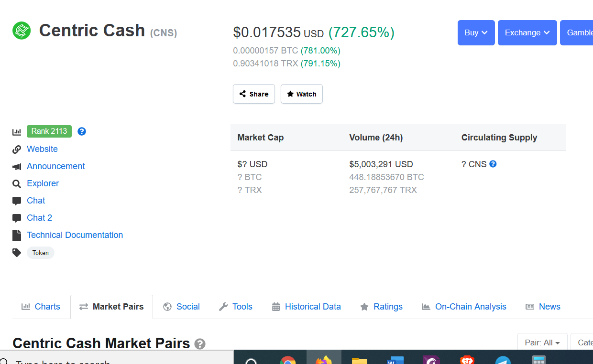This screenshot has width=593, height=364.
Task: Launch Firefox from the taskbar
Action: [x=323, y=360]
